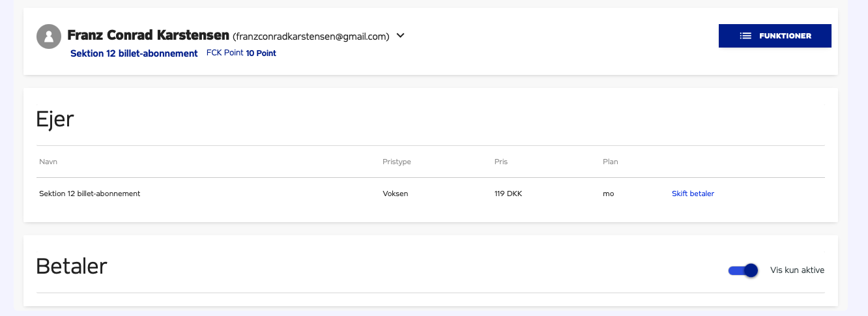Viewport: 868px width, 316px height.
Task: Click the 119 DKK price cell
Action: coord(508,194)
